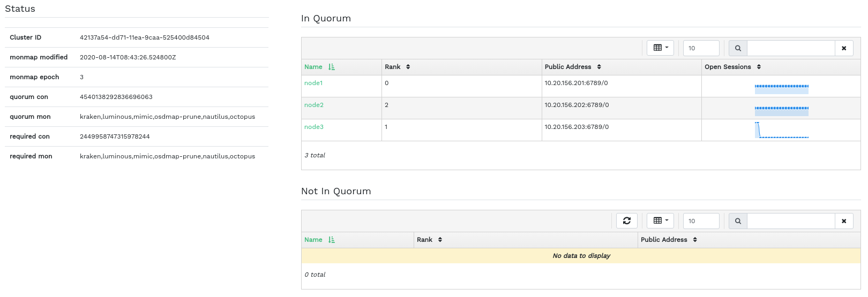Click the search icon in In Quorum table

pos(738,48)
